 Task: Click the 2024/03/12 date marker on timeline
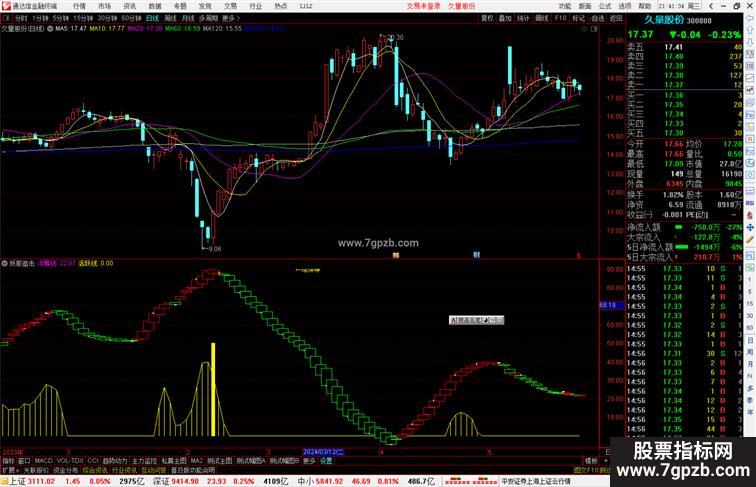coord(323,452)
